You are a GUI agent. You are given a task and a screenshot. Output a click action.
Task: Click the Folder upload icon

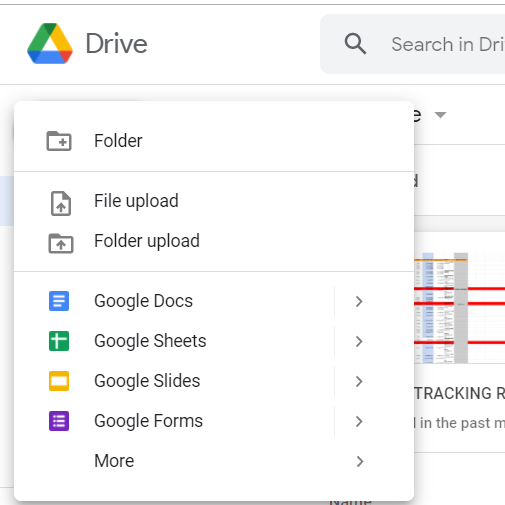61,243
